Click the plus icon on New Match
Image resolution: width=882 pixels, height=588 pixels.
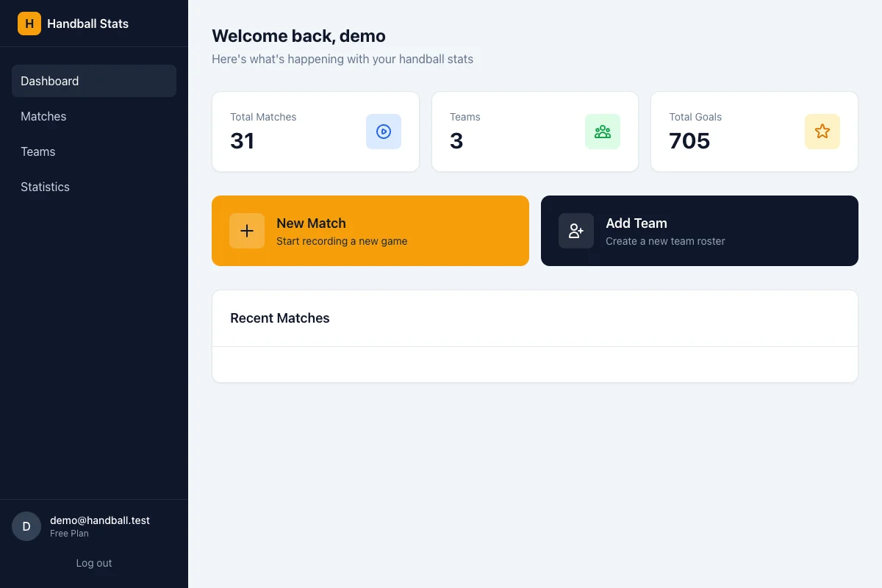click(247, 231)
